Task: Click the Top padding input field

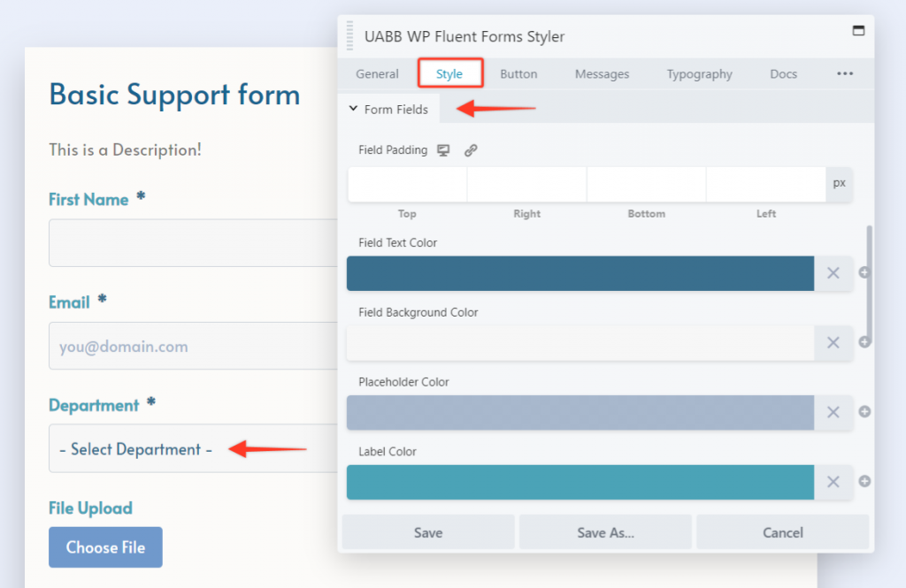Action: click(407, 184)
